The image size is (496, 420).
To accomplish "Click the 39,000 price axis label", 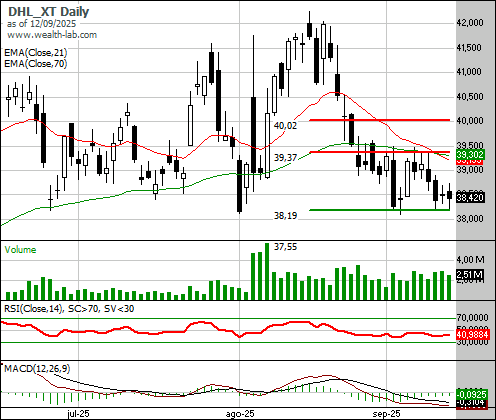I will click(470, 169).
